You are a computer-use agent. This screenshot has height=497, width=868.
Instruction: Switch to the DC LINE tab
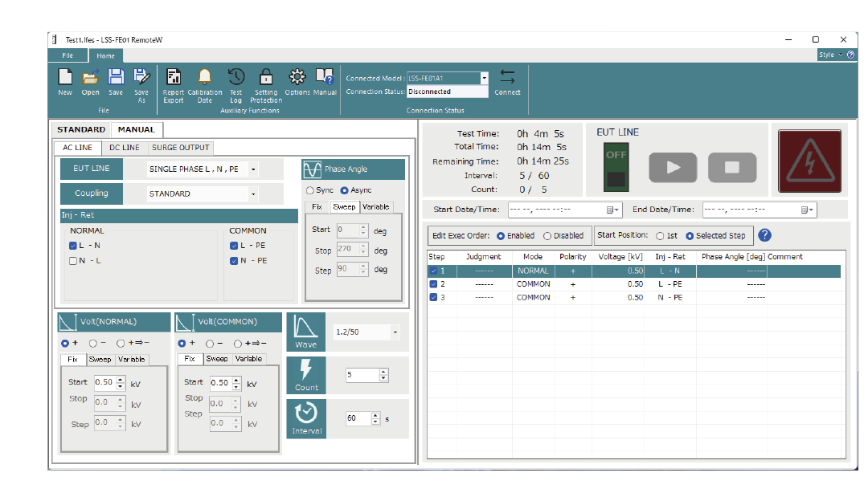point(125,148)
